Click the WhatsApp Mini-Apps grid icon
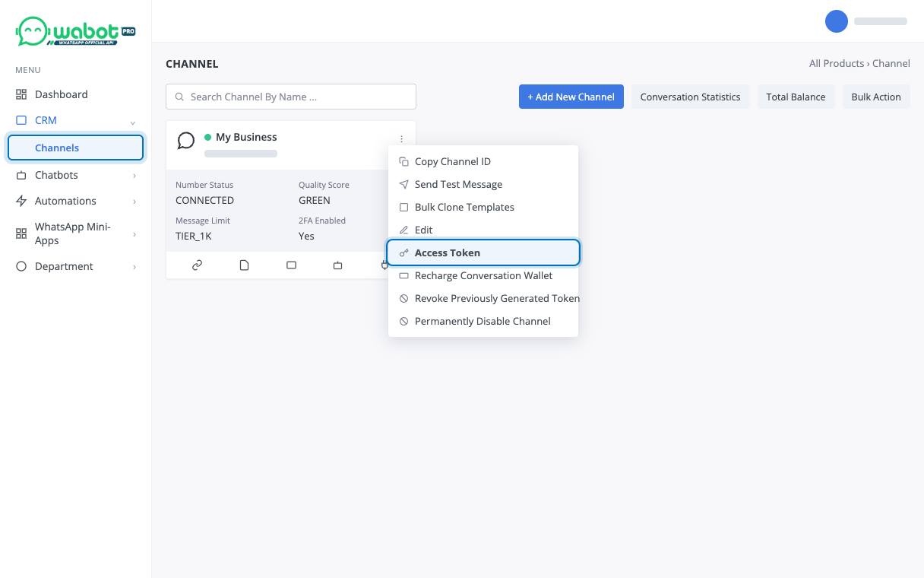This screenshot has height=578, width=924. [x=21, y=234]
